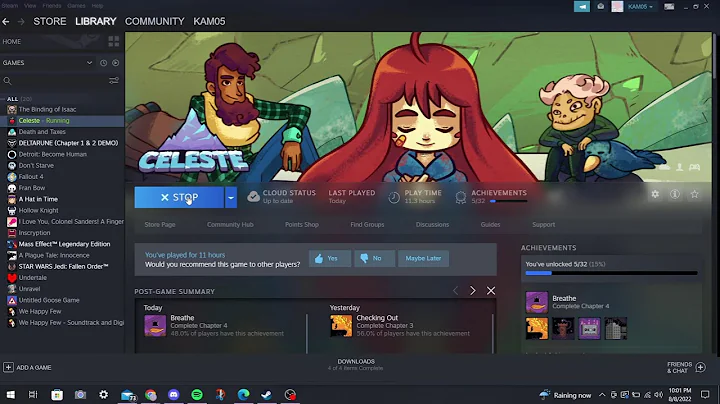Click the library search magnifier icon
720x404 pixels.
(7, 81)
